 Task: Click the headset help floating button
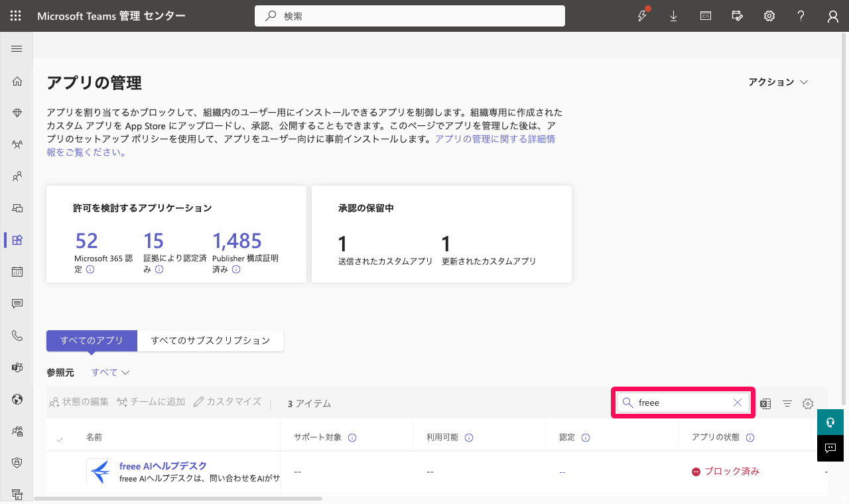830,422
